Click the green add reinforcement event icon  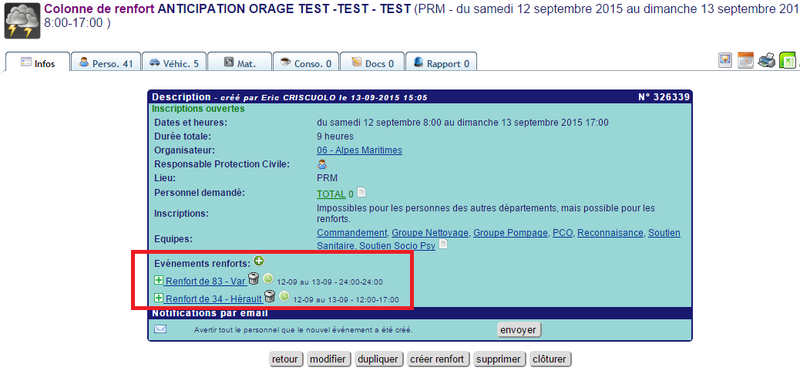pos(259,261)
